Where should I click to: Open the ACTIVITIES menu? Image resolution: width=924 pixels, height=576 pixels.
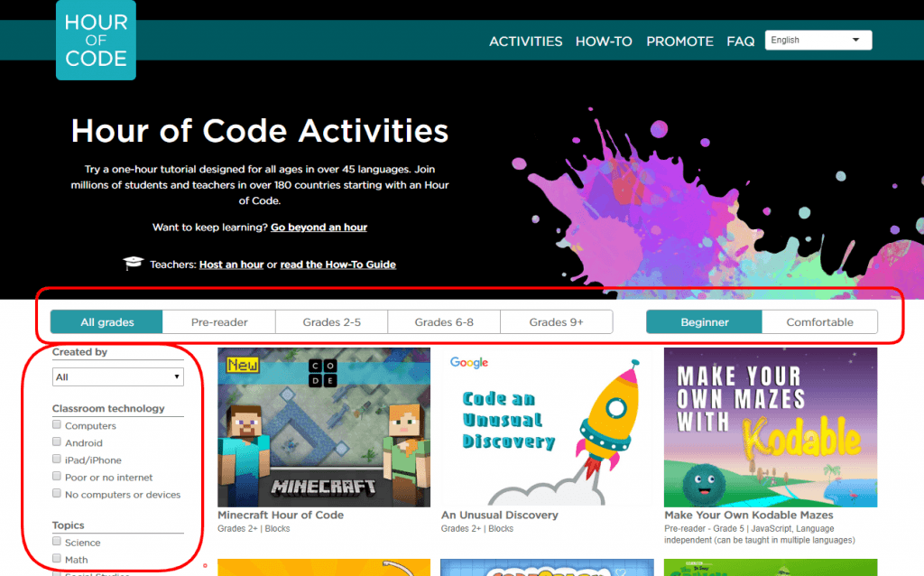coord(526,41)
